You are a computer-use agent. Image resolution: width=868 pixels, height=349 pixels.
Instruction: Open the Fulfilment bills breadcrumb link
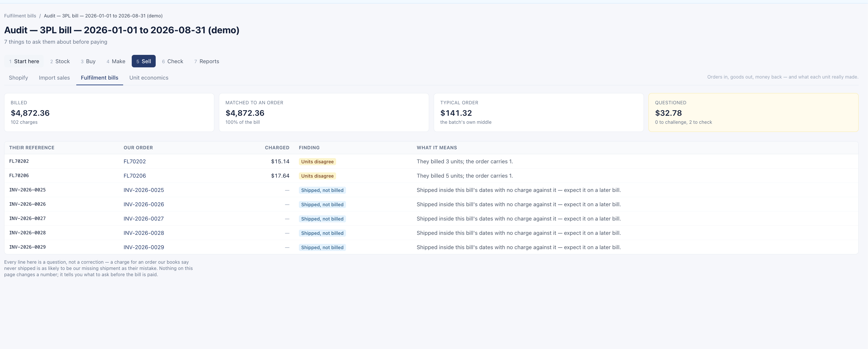click(20, 16)
